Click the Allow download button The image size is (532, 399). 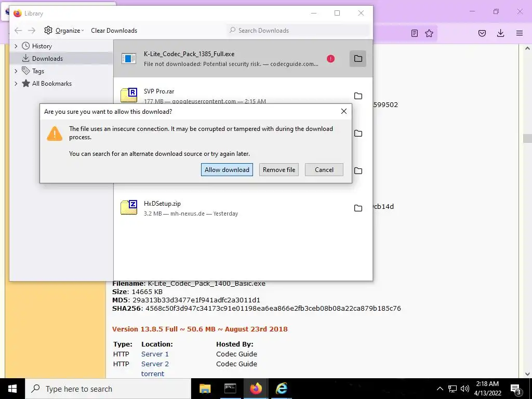coord(227,170)
